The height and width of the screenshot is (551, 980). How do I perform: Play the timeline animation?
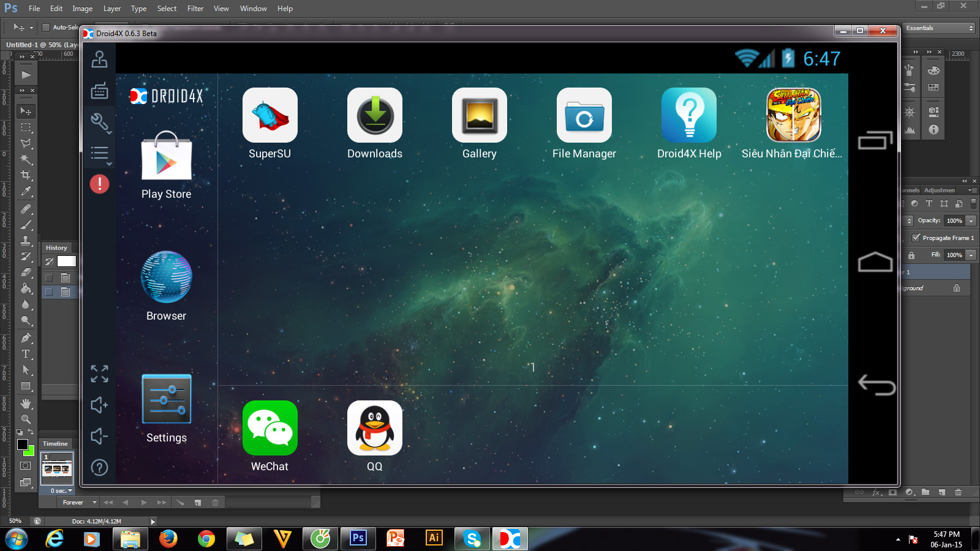144,503
